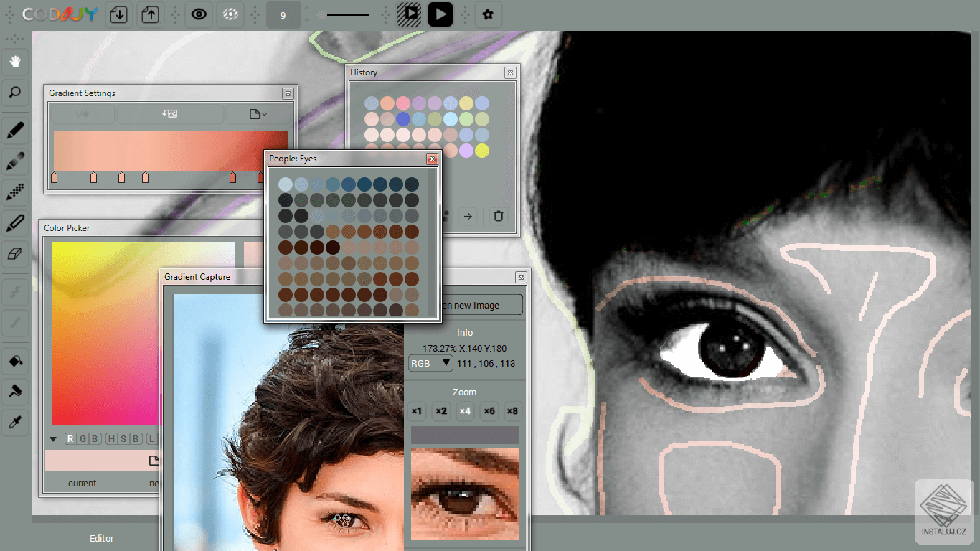The height and width of the screenshot is (551, 980).
Task: Click the arrow button in History panel
Action: (468, 215)
